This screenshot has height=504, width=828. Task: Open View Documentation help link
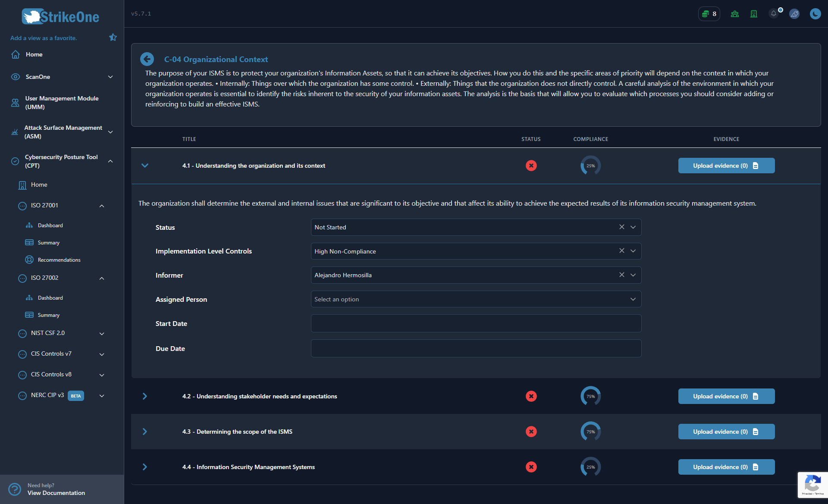pos(56,493)
